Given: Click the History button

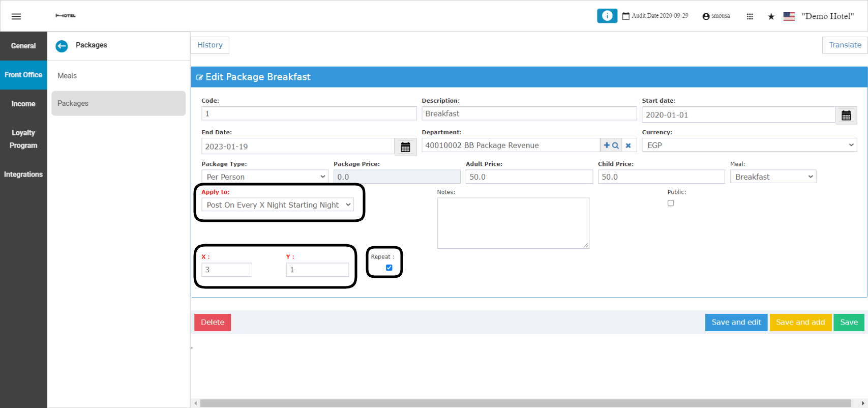Looking at the screenshot, I should (210, 45).
